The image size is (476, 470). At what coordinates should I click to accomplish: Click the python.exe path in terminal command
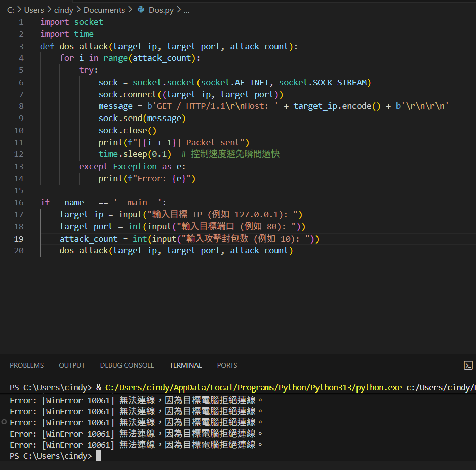254,388
